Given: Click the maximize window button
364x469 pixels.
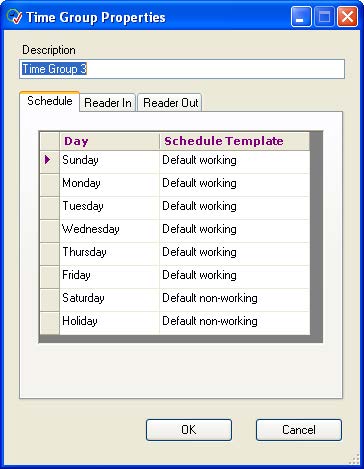Looking at the screenshot, I should coord(324,17).
